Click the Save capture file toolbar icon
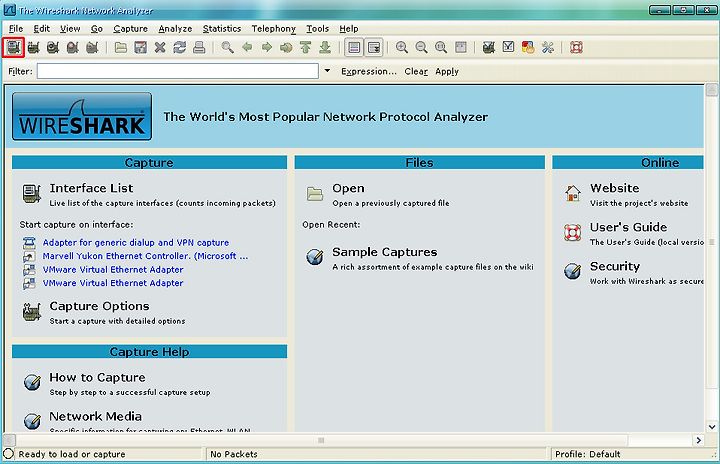Viewport: 720px width, 464px height. [x=141, y=47]
